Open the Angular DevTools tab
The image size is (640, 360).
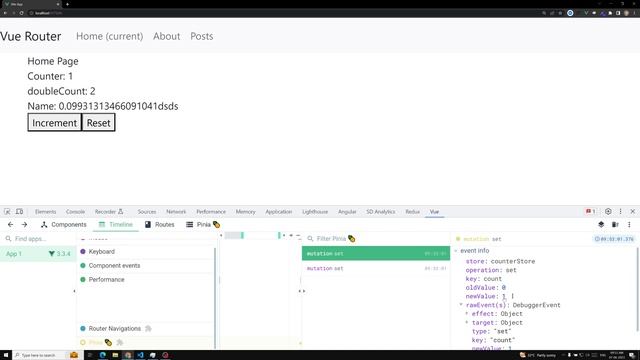point(347,211)
